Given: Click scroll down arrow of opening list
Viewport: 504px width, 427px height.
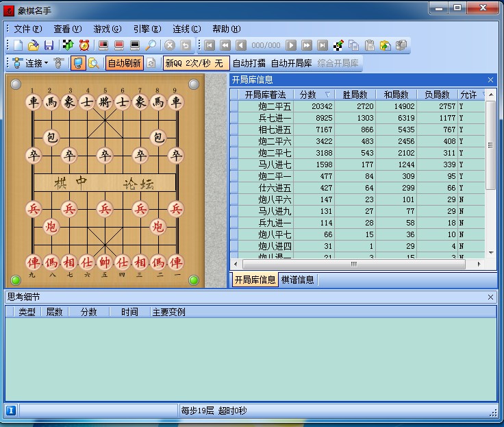Looking at the screenshot, I should (x=491, y=253).
